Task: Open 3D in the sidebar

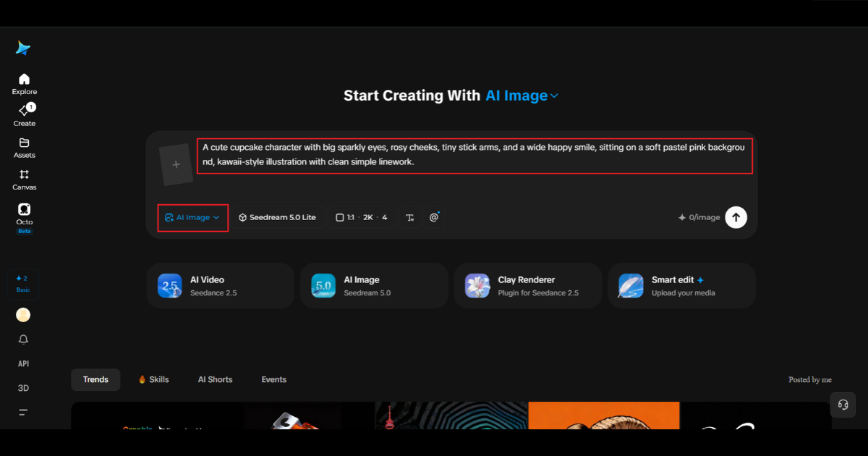Action: pyautogui.click(x=23, y=388)
